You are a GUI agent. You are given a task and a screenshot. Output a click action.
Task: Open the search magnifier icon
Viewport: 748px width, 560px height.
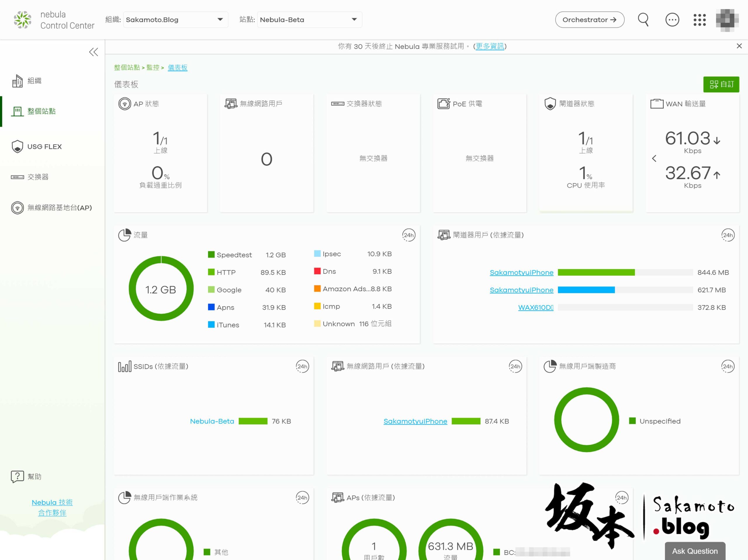[643, 20]
